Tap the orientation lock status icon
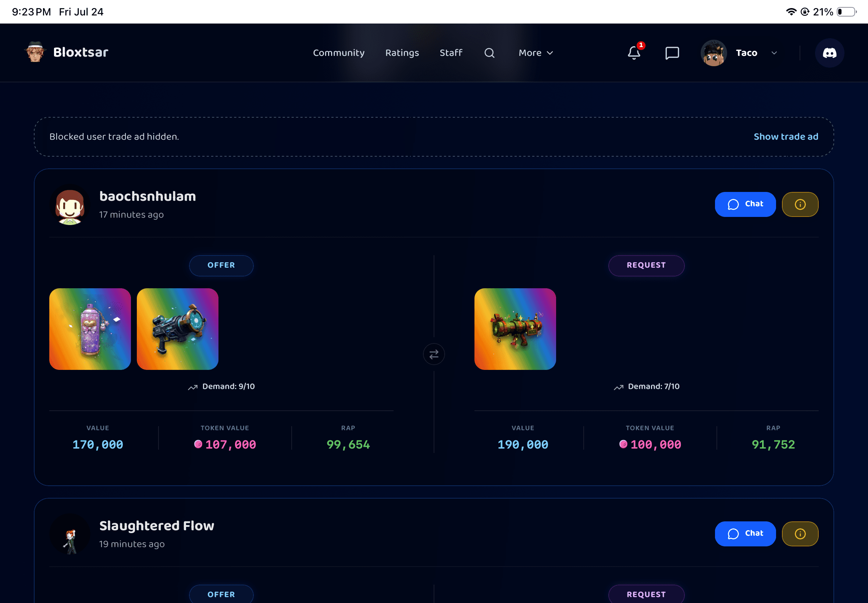The image size is (868, 603). click(x=805, y=12)
